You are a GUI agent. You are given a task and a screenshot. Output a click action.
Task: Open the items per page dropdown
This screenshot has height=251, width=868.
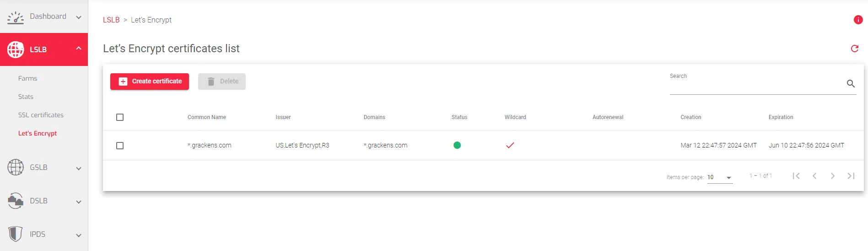[720, 178]
